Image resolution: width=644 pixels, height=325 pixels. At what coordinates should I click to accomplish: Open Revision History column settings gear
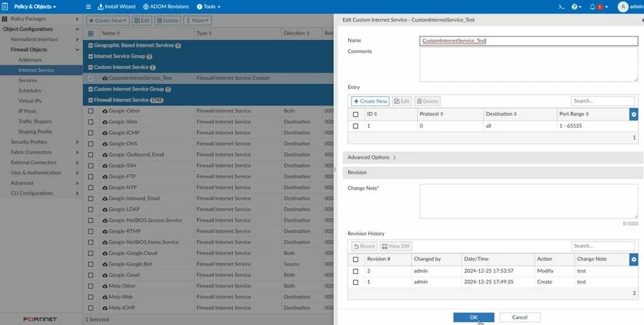633,259
